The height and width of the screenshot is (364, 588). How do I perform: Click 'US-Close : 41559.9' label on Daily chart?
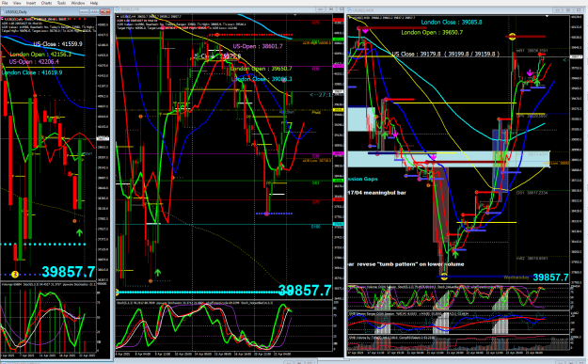(57, 44)
